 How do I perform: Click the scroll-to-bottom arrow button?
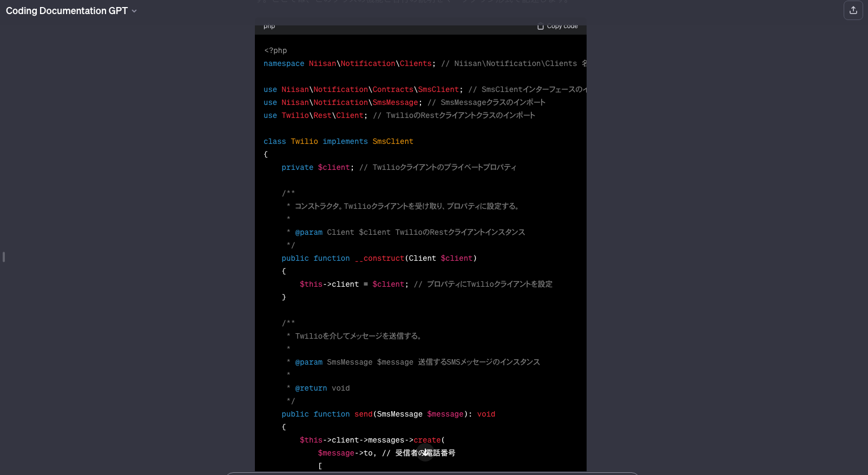pos(426,452)
